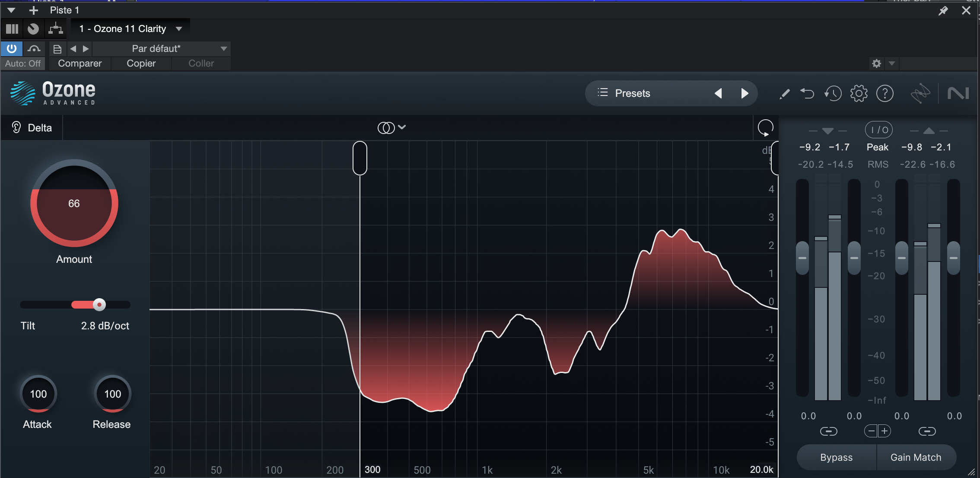Click the pencil edit icon
The height and width of the screenshot is (478, 980).
click(784, 93)
